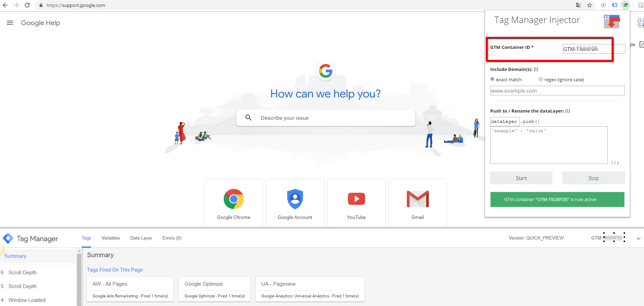Image resolution: width=644 pixels, height=306 pixels.
Task: Click the Tag Manager diamond logo
Action: point(8,238)
